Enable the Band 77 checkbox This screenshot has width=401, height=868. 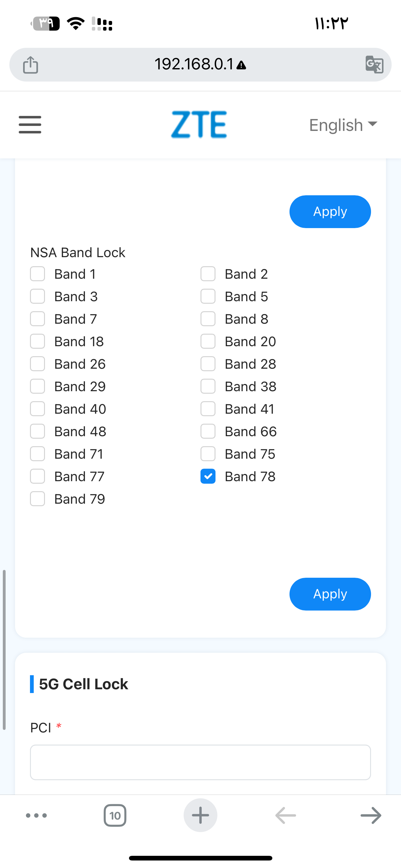click(x=37, y=476)
